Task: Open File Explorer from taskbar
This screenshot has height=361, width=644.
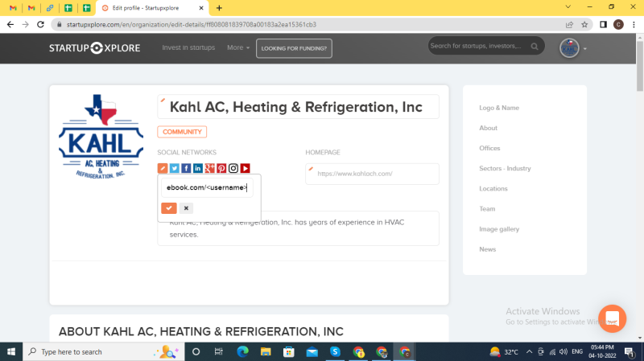Action: [266, 351]
